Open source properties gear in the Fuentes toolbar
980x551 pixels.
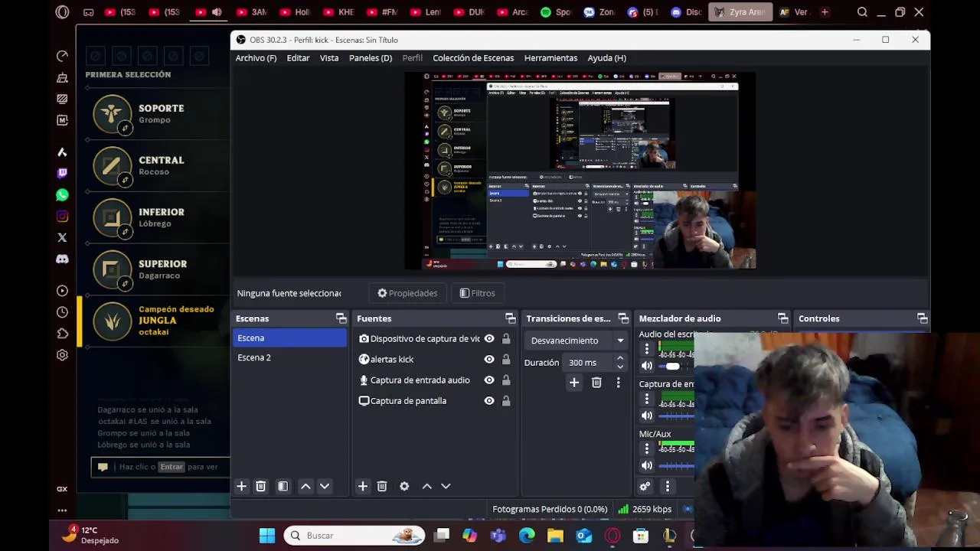404,486
